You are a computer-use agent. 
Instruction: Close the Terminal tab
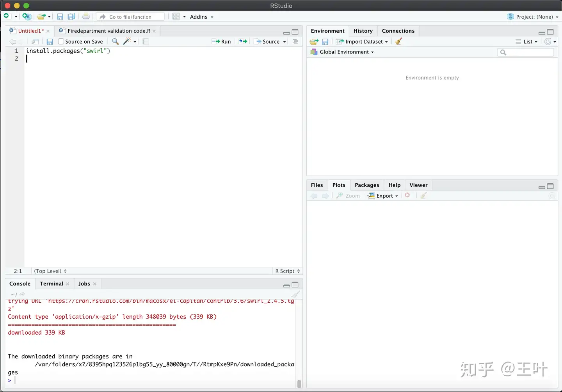68,284
